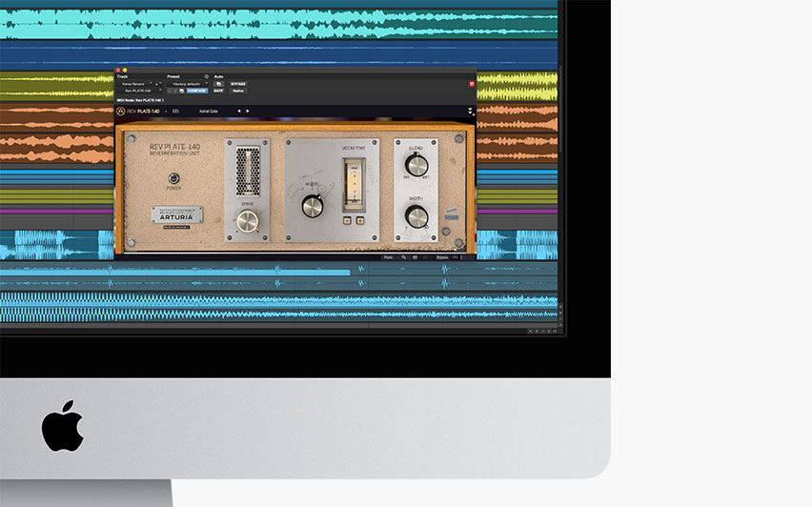Click the REV PLATE-140 title in plugin bar
Viewport: 812px width, 507px height.
(x=144, y=111)
